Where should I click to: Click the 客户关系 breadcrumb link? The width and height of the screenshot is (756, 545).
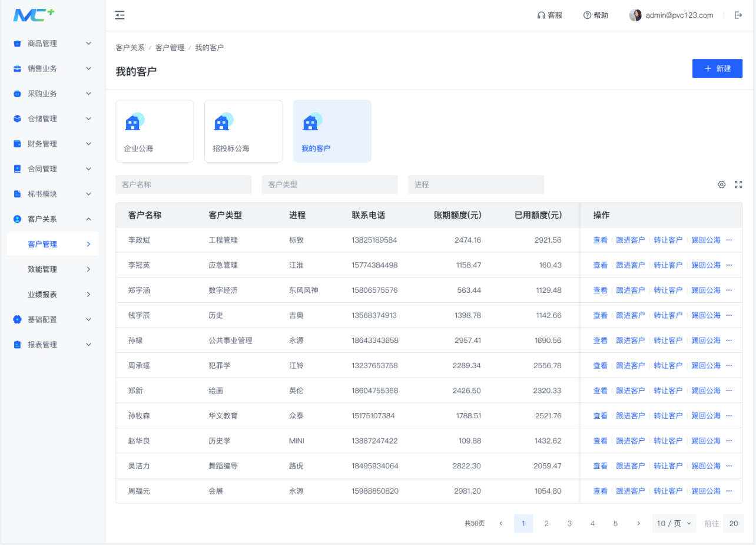(x=130, y=47)
